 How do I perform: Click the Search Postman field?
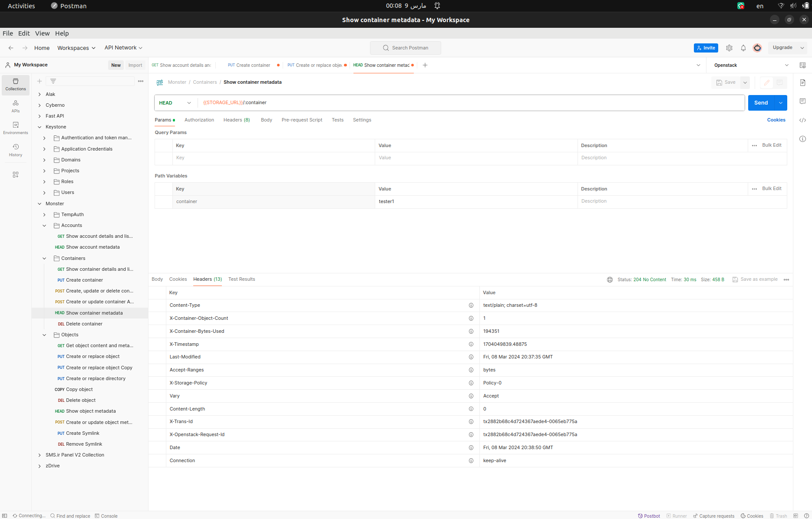point(406,48)
